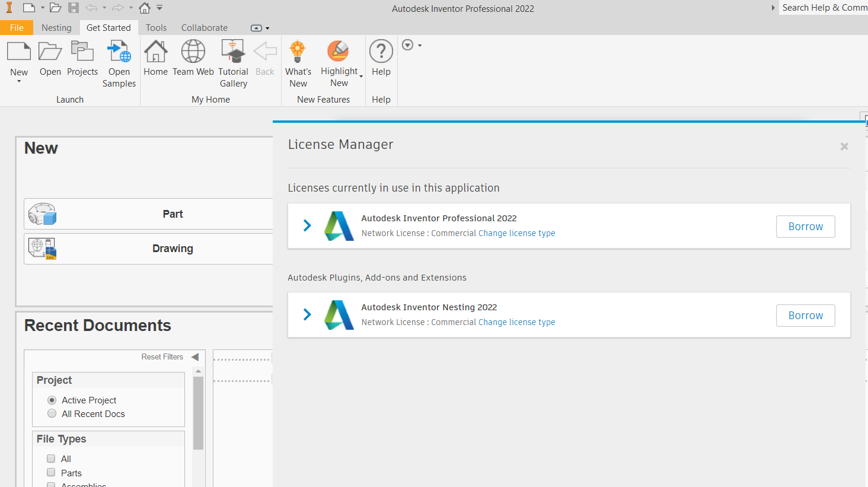Change license type for Inventor Nesting
Image resolution: width=868 pixels, height=487 pixels.
517,322
